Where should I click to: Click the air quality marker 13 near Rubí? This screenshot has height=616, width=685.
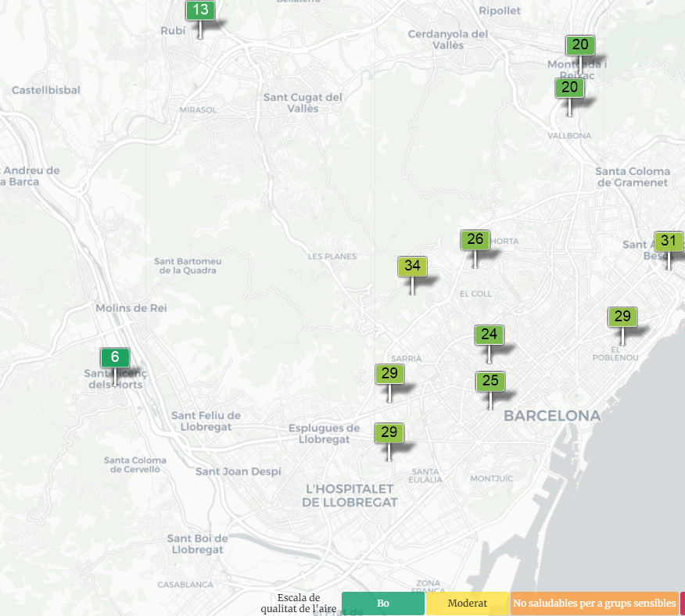(200, 11)
